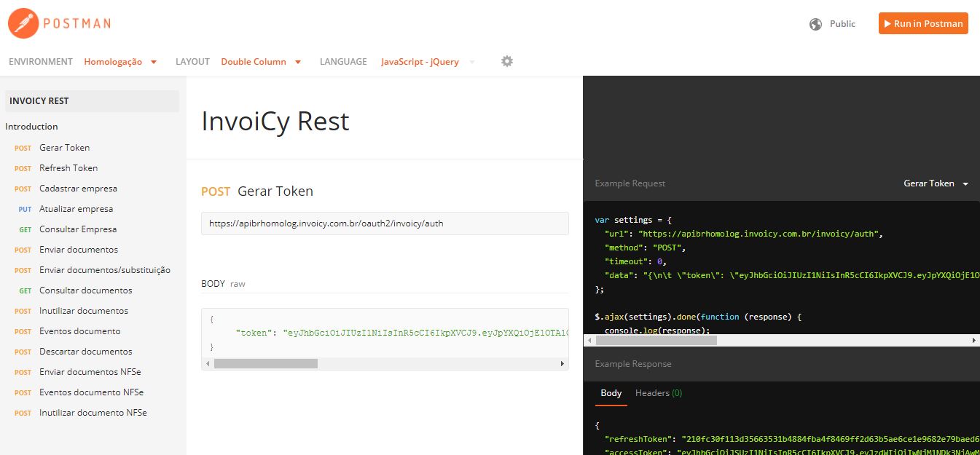Click the Gerar Token request URL field

[x=385, y=223]
